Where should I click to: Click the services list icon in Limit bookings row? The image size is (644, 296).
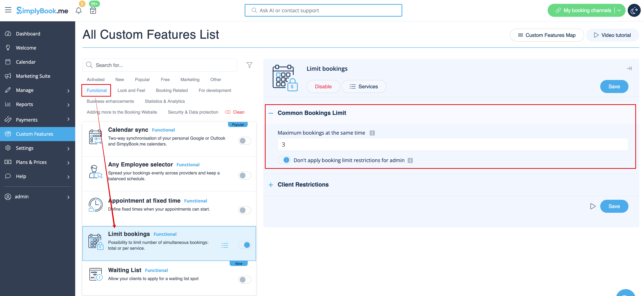coord(225,245)
